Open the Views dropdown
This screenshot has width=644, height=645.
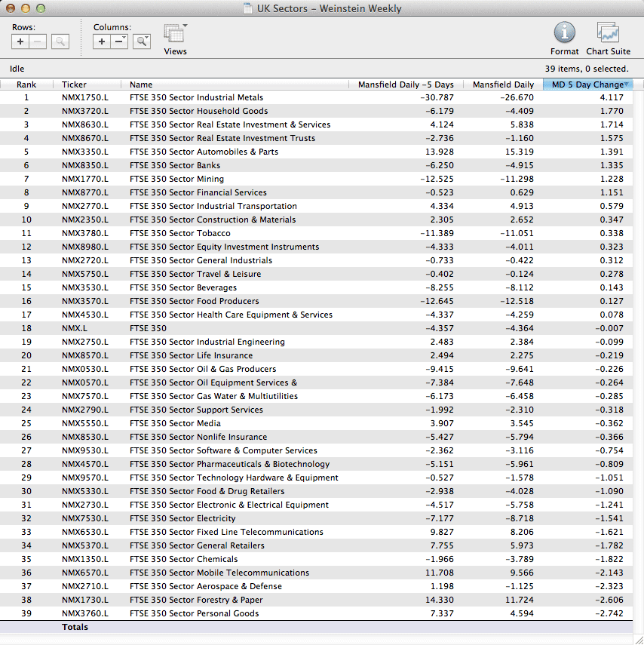coord(175,35)
